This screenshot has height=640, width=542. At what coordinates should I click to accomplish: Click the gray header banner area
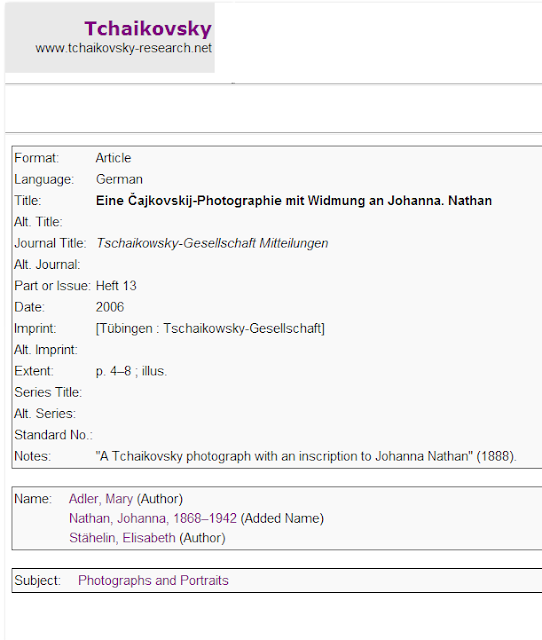[110, 38]
